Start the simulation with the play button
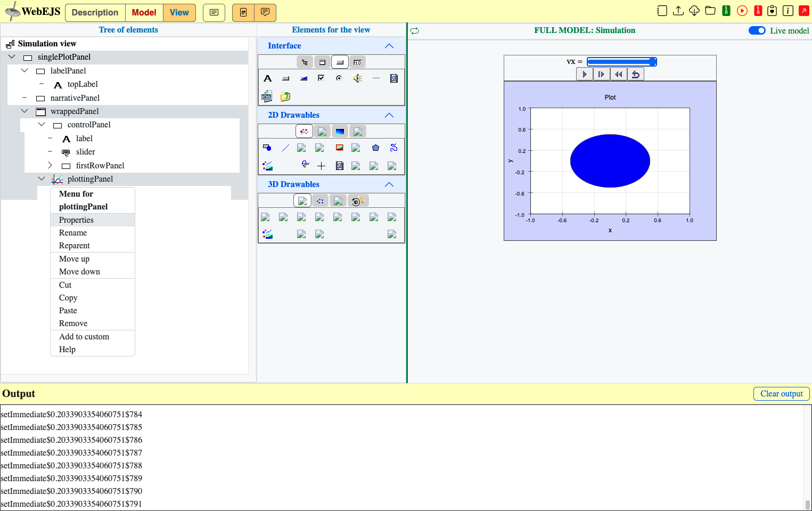Screen dimensions: 812x511 tap(585, 75)
